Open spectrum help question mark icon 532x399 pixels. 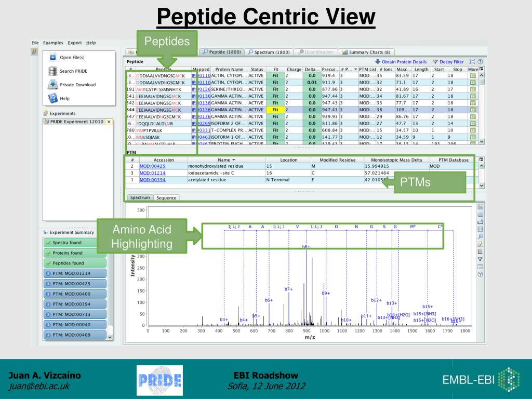tap(480, 274)
